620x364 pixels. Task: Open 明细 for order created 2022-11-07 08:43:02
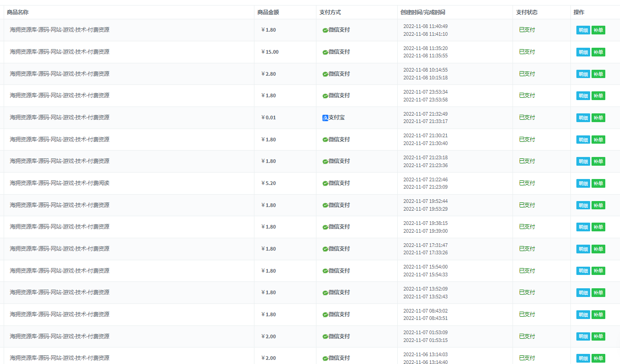pyautogui.click(x=583, y=315)
